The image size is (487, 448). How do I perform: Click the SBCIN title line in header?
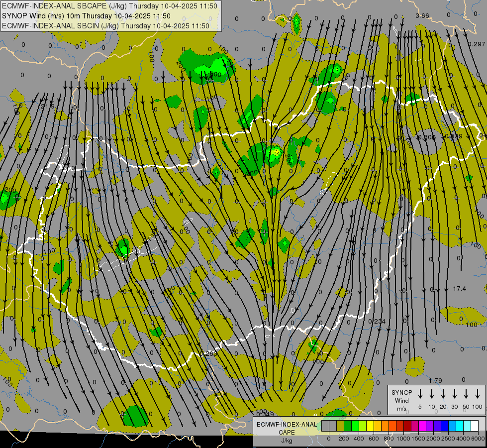(105, 26)
